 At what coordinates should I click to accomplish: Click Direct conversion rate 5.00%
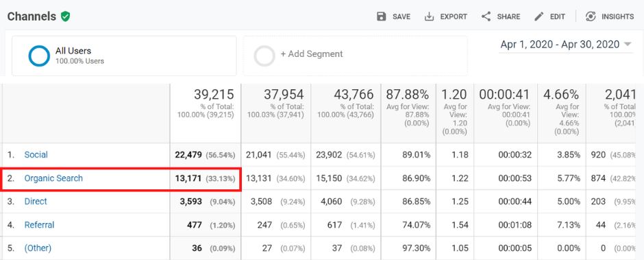pyautogui.click(x=569, y=202)
